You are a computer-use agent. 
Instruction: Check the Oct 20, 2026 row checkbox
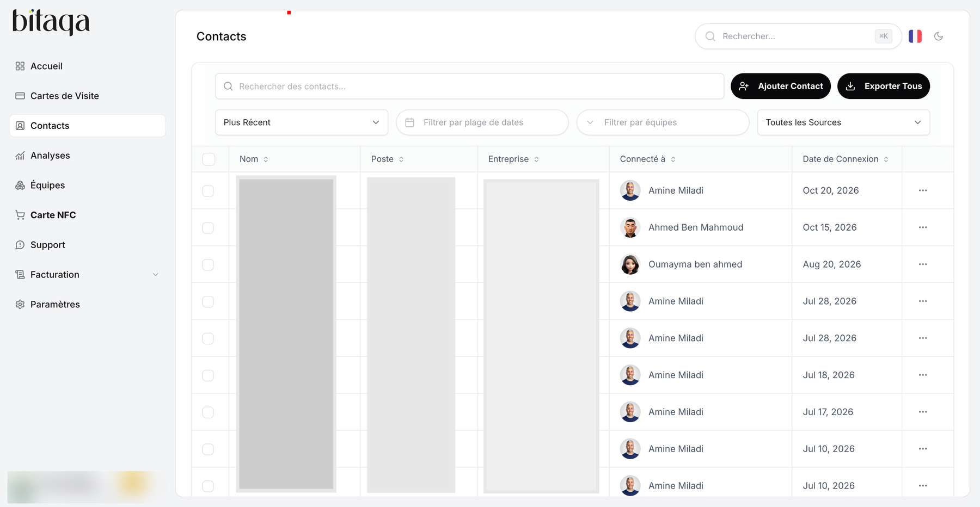click(208, 191)
